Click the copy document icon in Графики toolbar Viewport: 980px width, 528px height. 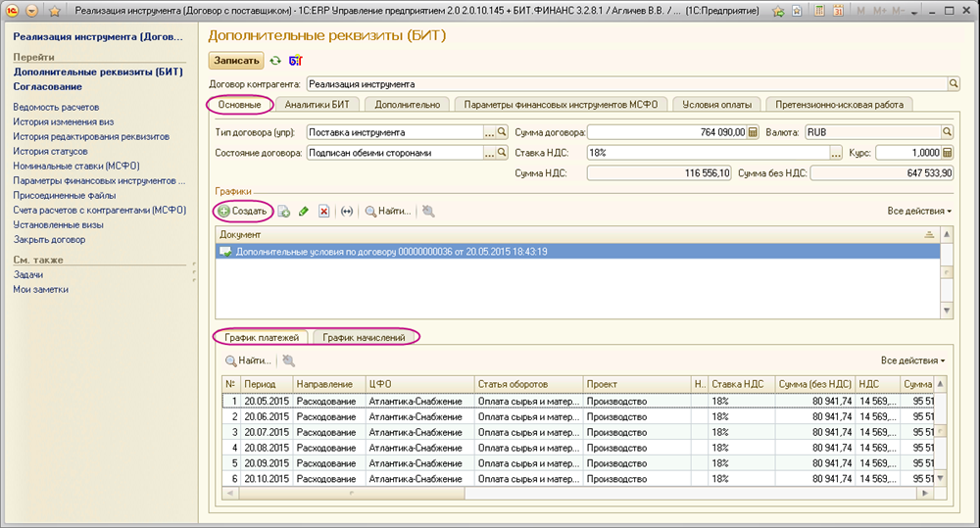(x=284, y=211)
